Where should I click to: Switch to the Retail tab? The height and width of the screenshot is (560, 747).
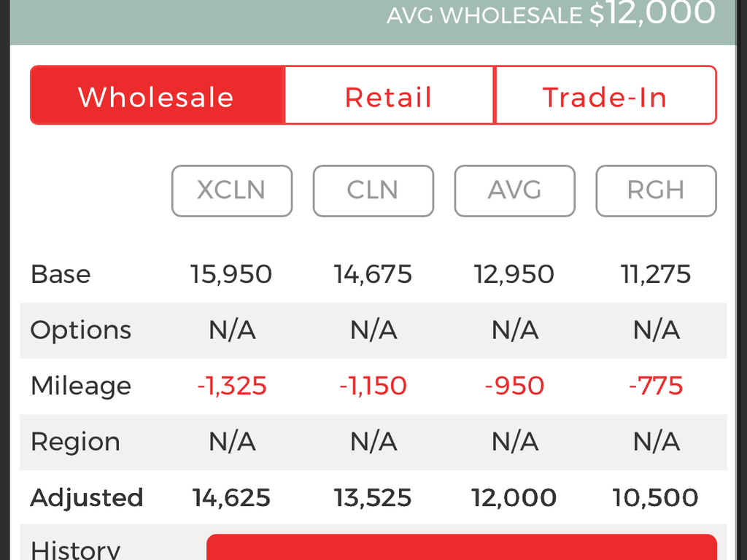point(390,96)
